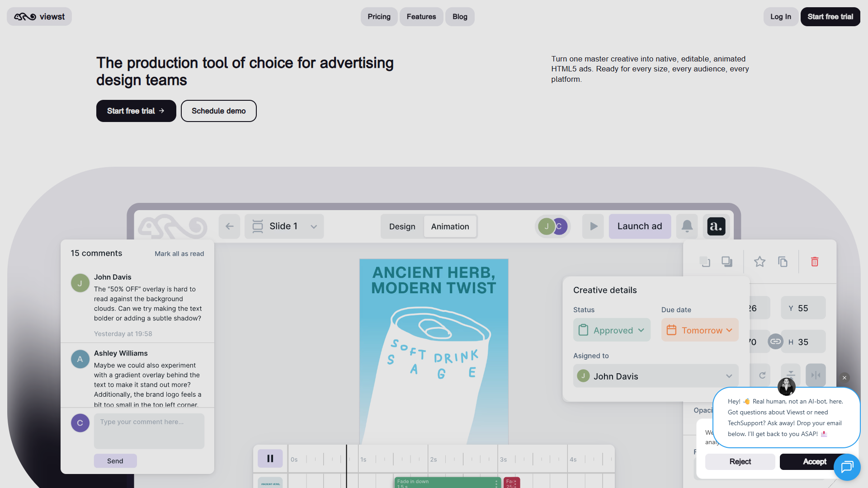Open the Approved status dropdown

click(x=612, y=330)
